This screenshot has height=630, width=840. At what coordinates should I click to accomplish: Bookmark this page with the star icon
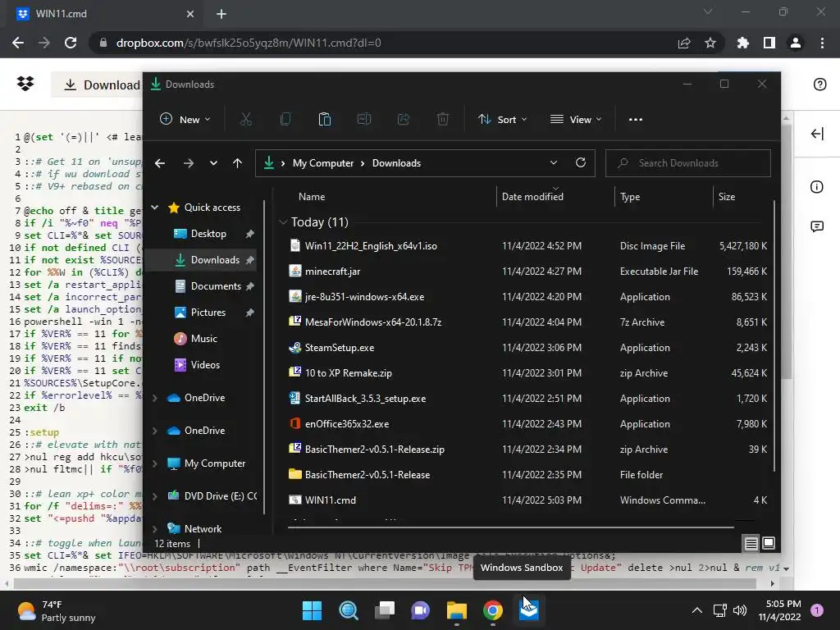point(710,43)
